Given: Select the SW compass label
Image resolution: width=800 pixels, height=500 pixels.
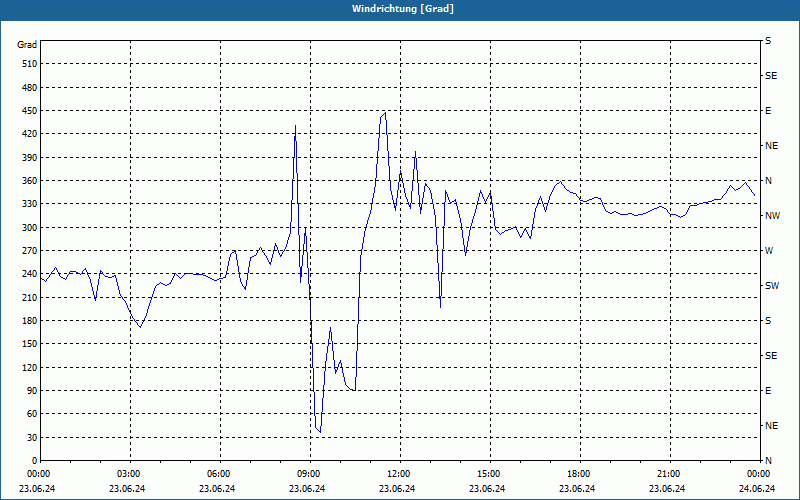Looking at the screenshot, I should tap(772, 286).
